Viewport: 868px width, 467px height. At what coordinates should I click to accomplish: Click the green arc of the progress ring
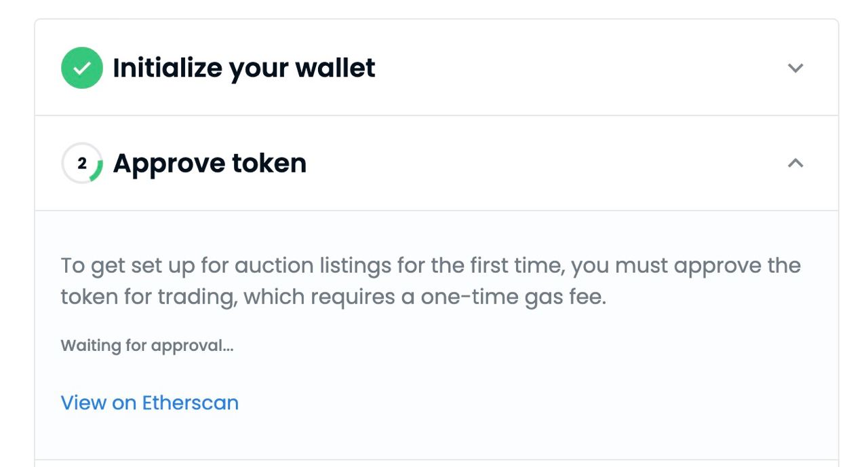coord(98,170)
